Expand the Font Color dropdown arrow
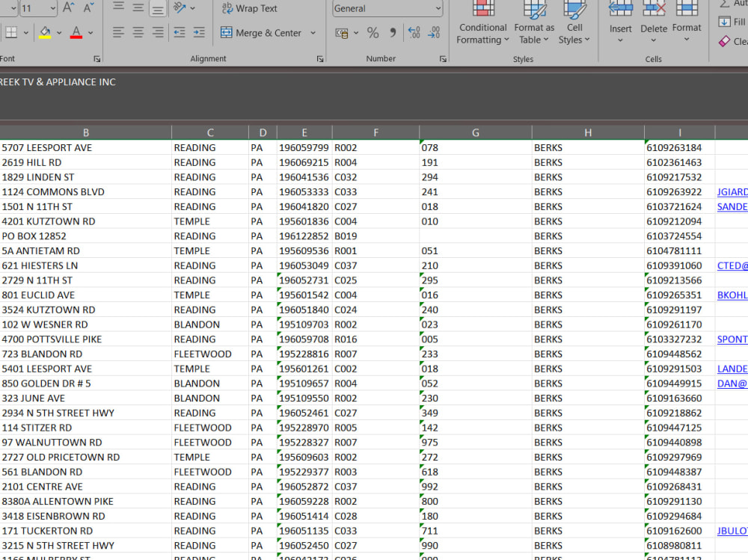The image size is (748, 560). click(91, 33)
